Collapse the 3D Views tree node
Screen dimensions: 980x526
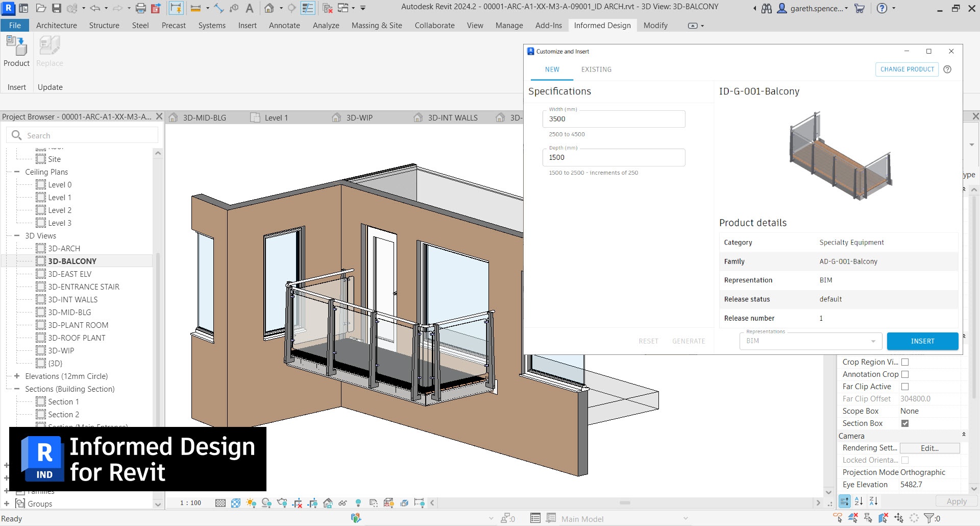[17, 236]
